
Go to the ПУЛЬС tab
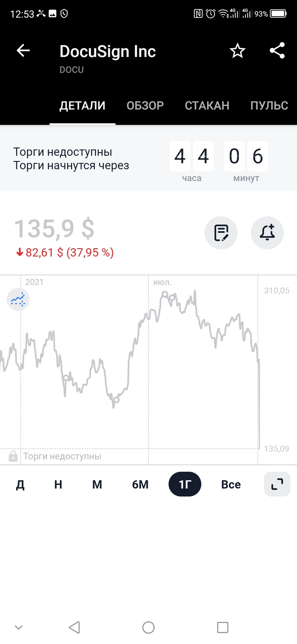pyautogui.click(x=269, y=106)
